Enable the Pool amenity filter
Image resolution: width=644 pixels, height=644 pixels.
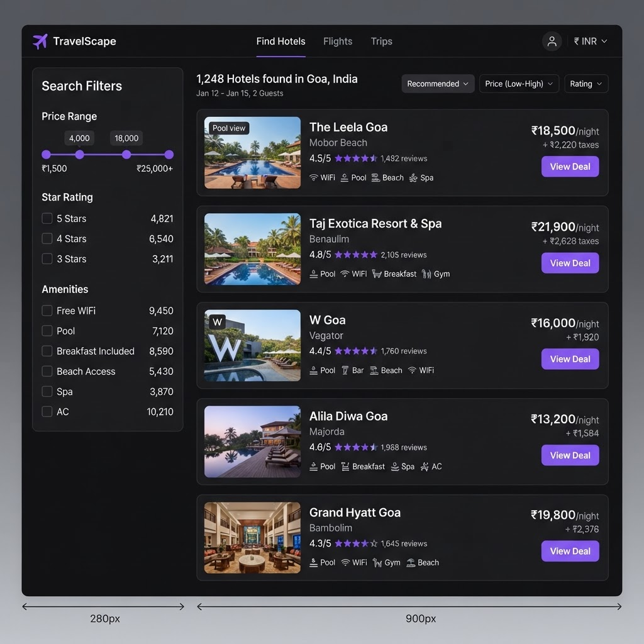tap(47, 331)
